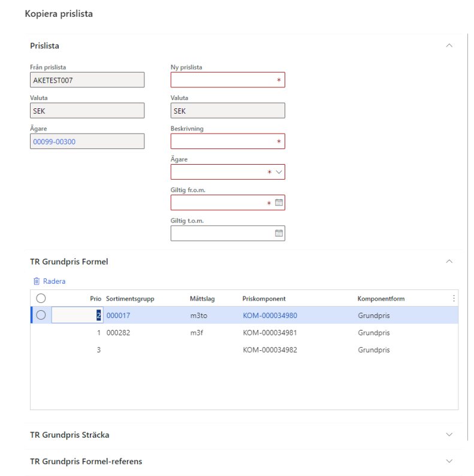Click the Radera trash icon
The image size is (474, 476).
[37, 281]
